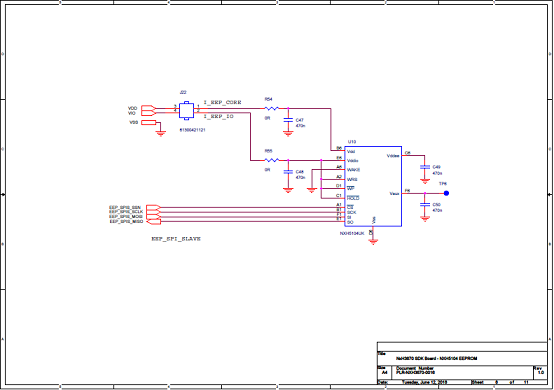Select capacitor C50 near Vaux
This screenshot has height=390, width=554.
tap(425, 205)
